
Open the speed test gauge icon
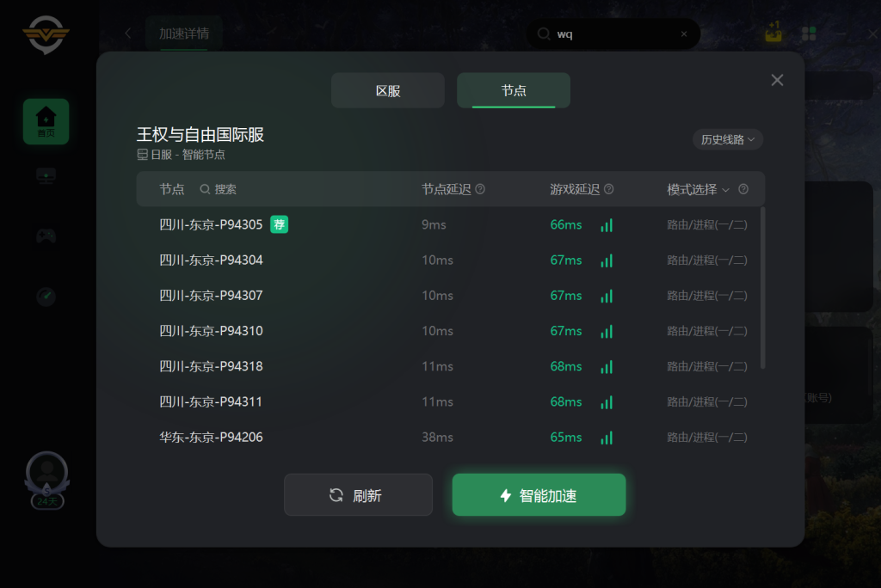(46, 296)
